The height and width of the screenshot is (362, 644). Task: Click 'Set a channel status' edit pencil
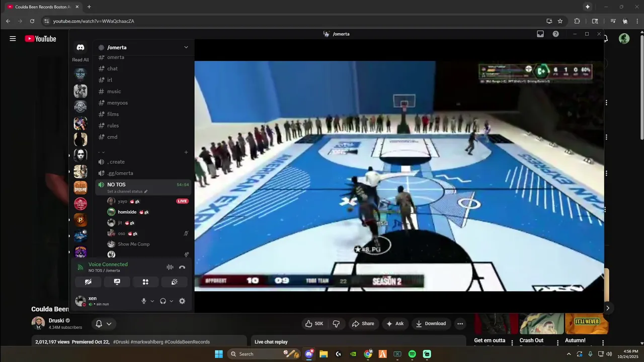click(x=146, y=192)
